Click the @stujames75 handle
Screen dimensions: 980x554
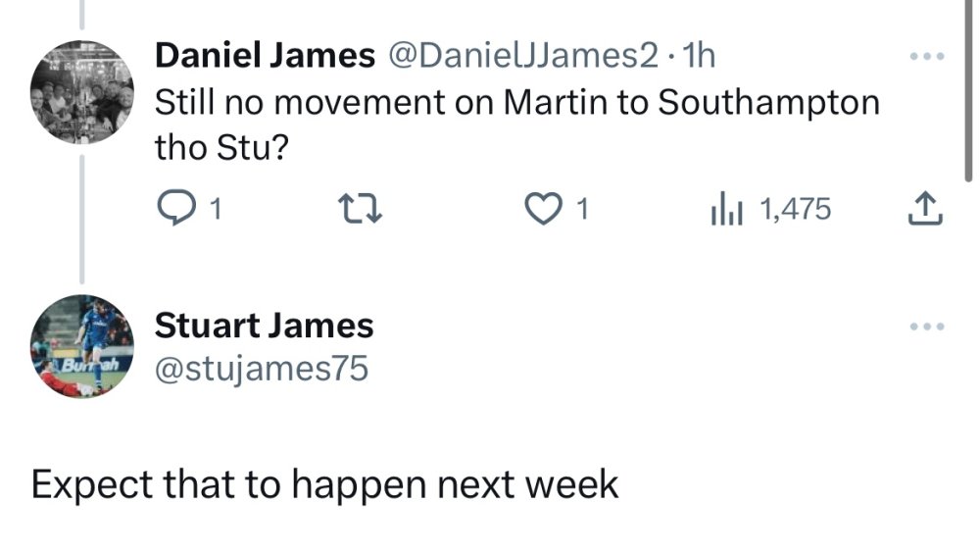click(262, 368)
